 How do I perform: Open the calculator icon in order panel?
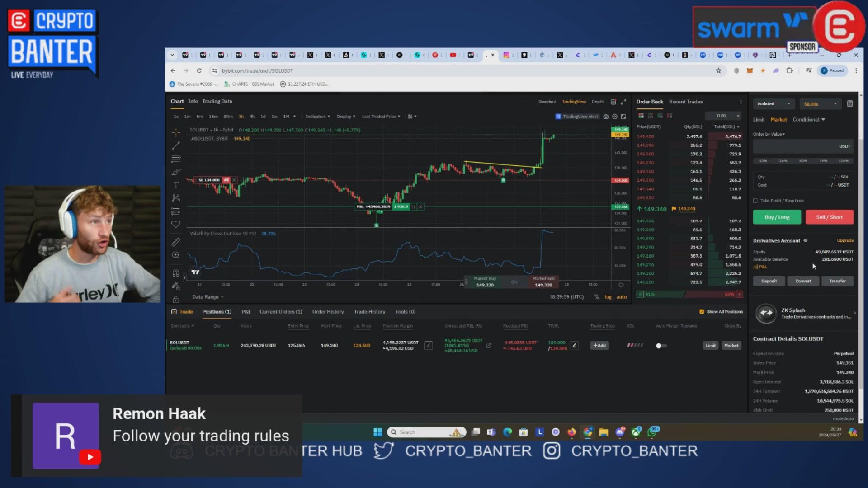coord(850,104)
